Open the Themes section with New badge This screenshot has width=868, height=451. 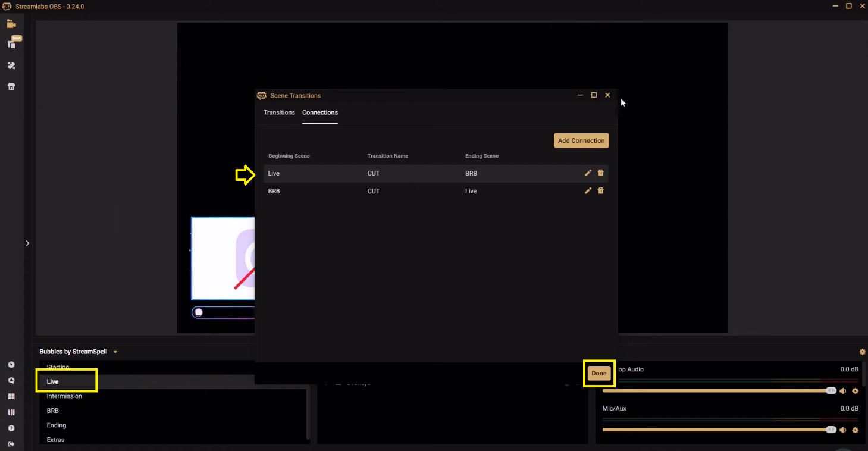coord(11,43)
